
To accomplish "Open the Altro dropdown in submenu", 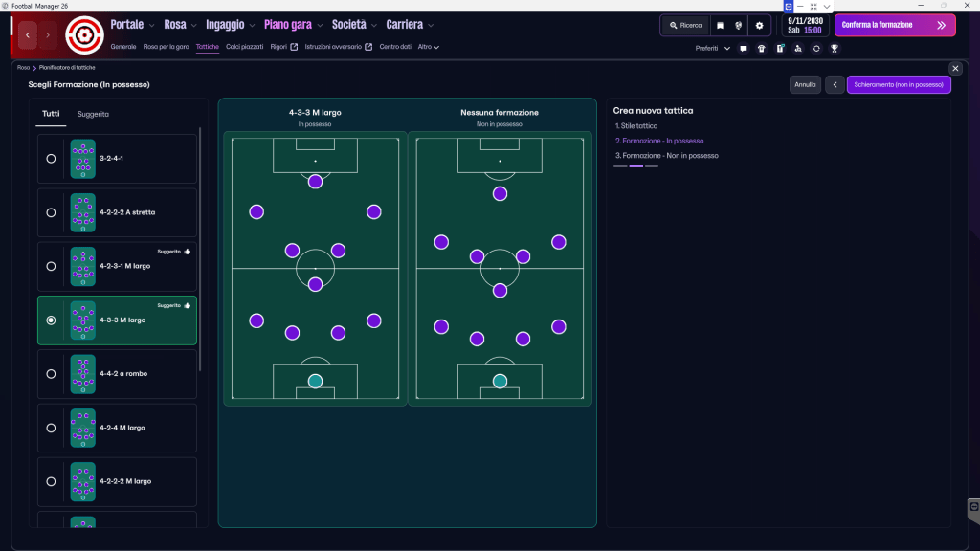I will pos(429,47).
